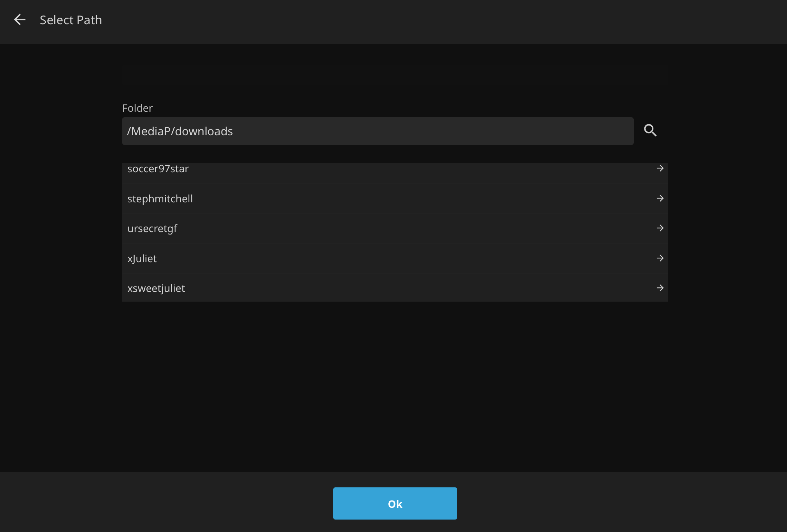
Task: Click middle of the stephmitchell row
Action: pos(395,199)
